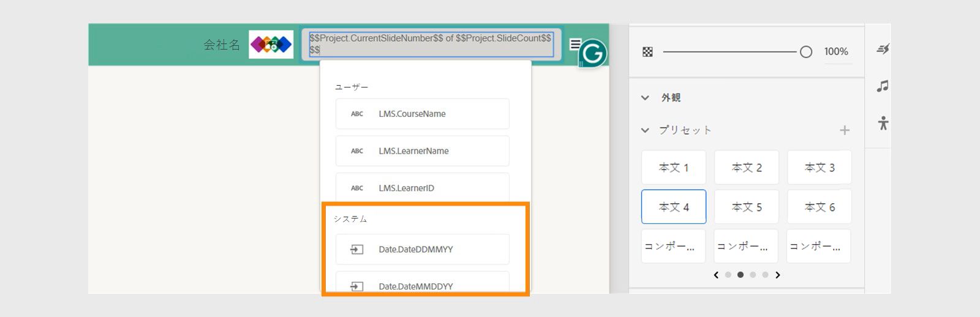Open the accessibility panel icon
Screen dimensions: 980x317
(x=883, y=123)
